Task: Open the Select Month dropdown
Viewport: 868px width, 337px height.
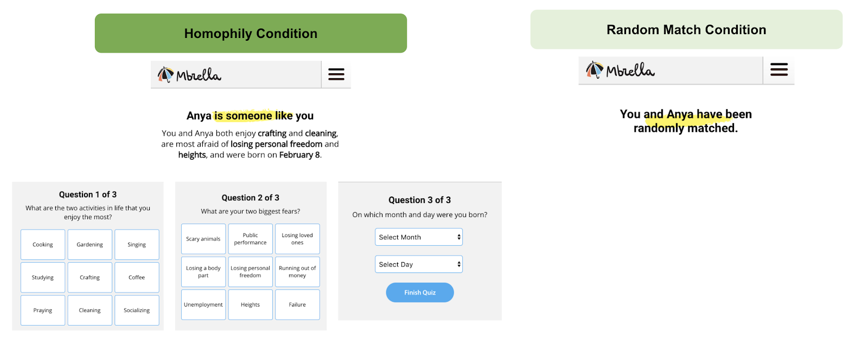Action: (419, 237)
